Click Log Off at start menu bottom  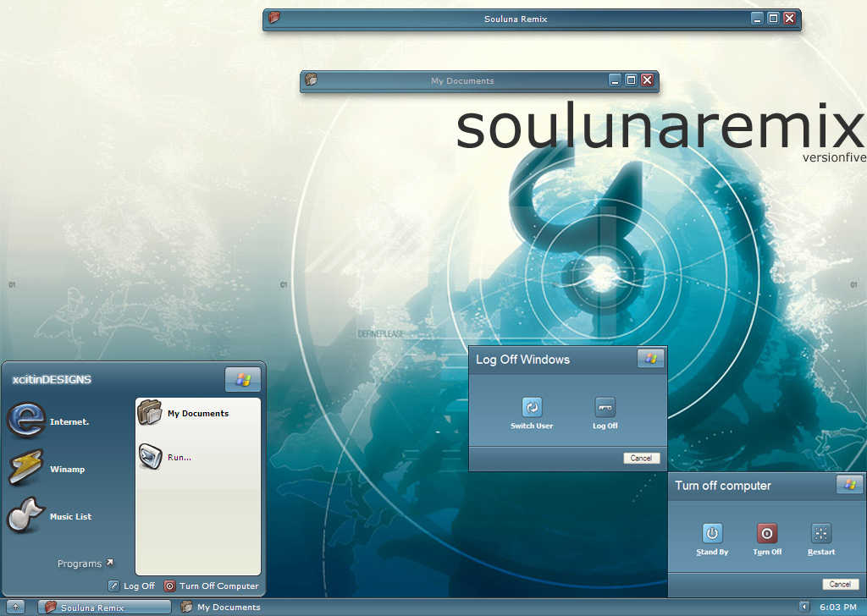(x=132, y=586)
